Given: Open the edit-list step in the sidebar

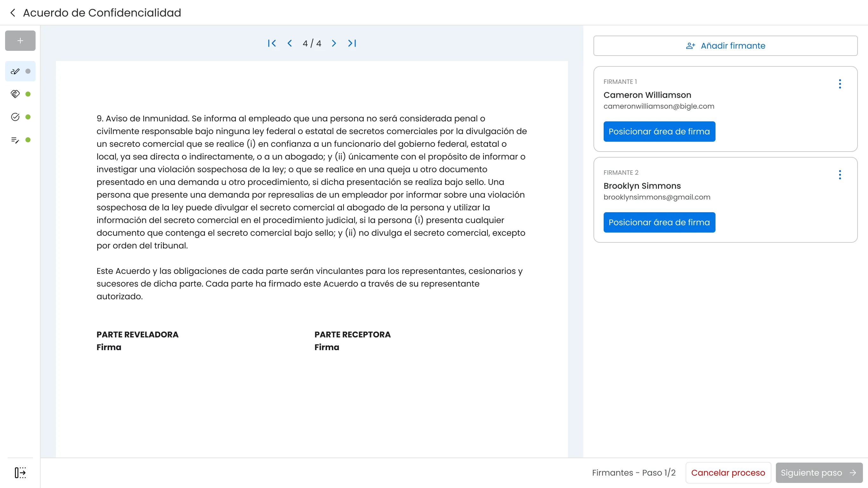Looking at the screenshot, I should pos(20,140).
